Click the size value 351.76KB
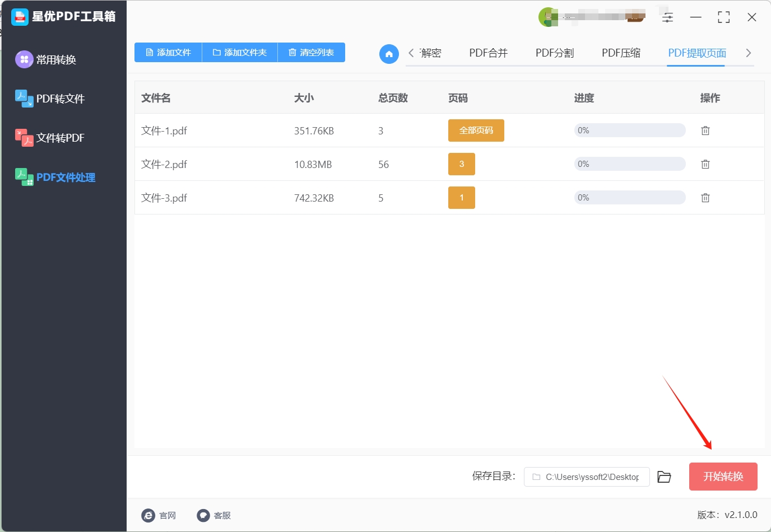Screen dimensions: 771x532 tap(314, 131)
